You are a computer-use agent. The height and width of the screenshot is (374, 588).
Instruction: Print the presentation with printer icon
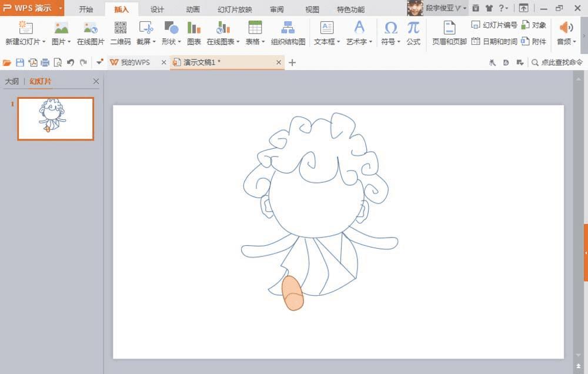click(x=45, y=63)
